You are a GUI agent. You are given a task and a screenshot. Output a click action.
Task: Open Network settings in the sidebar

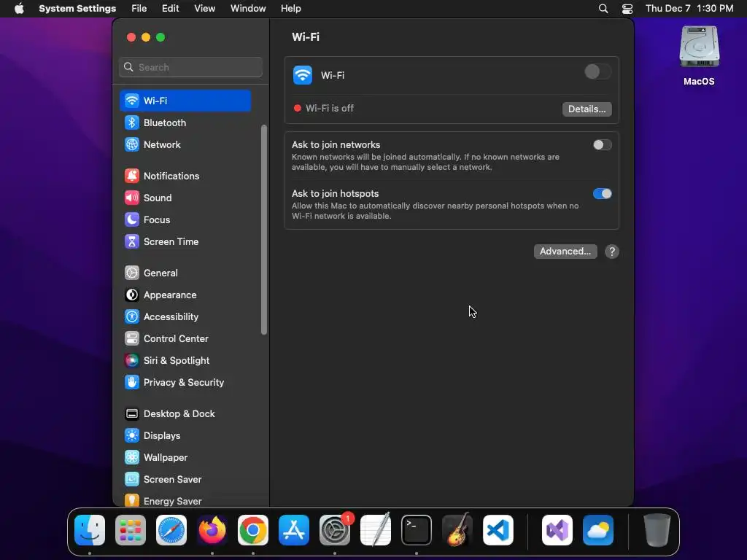(x=185, y=144)
